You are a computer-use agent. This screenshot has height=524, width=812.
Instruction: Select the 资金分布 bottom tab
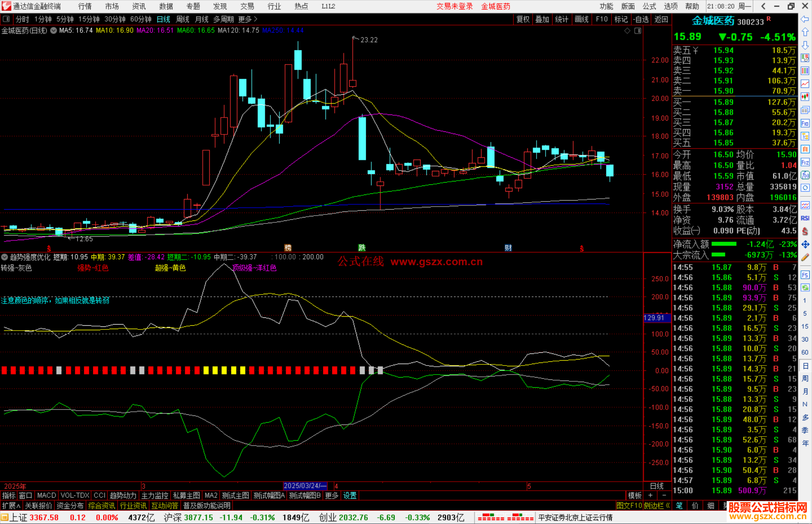click(x=70, y=506)
